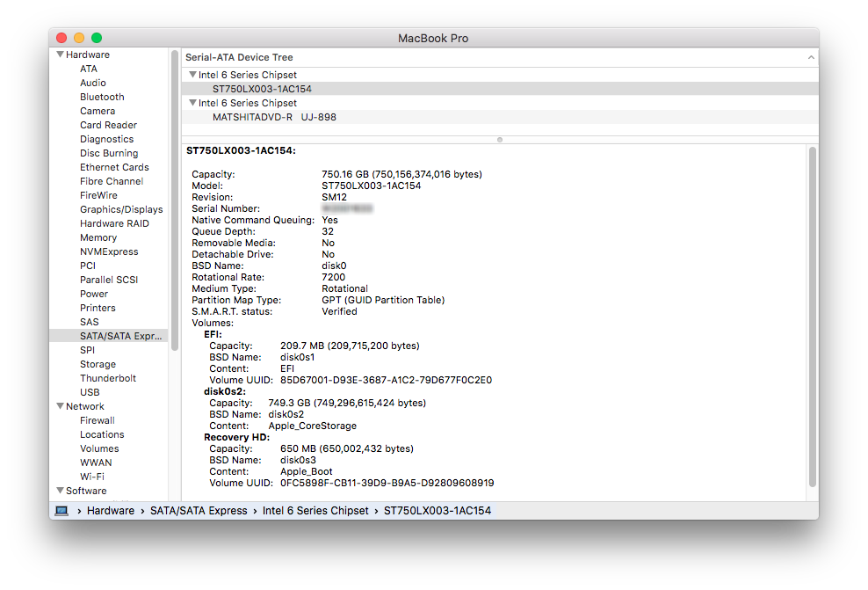868x590 pixels.
Task: Click SATA/SATA Express in the path bar
Action: (x=199, y=511)
